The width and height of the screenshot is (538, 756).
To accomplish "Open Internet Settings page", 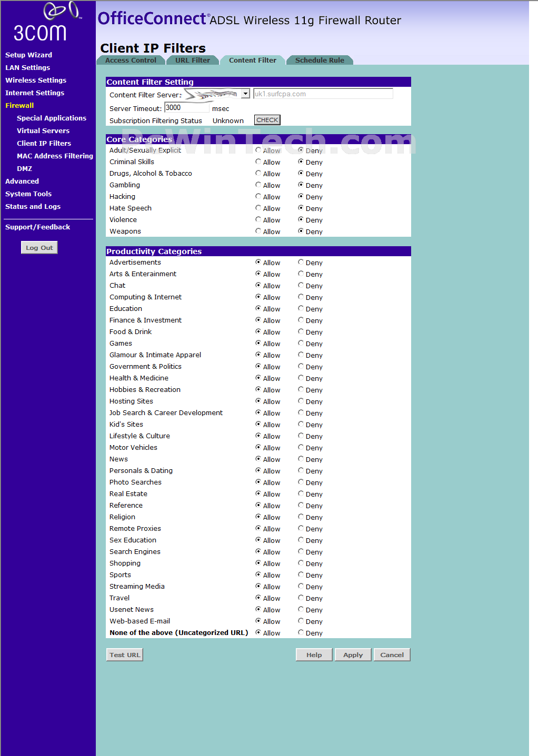I will tap(35, 93).
